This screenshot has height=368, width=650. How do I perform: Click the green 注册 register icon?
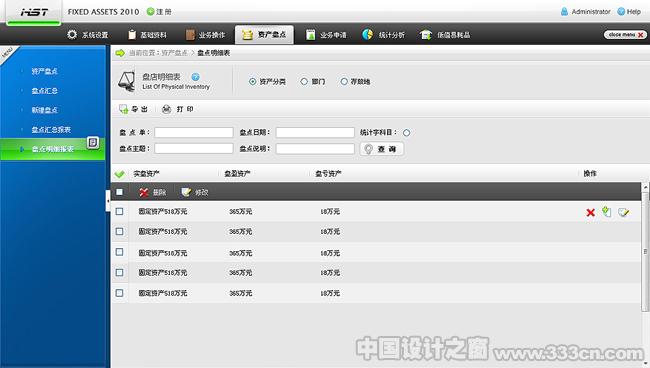click(150, 12)
